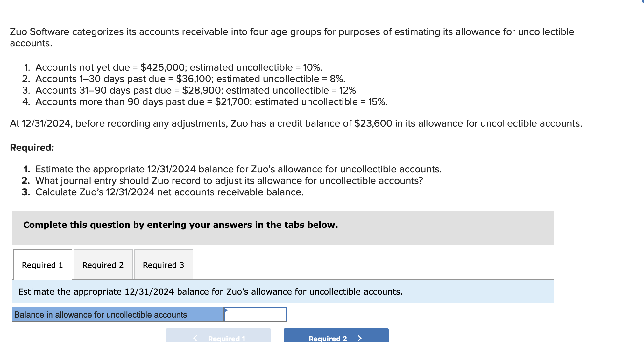
Task: Click the Estimate the appropriate balance instruction banner
Action: [x=211, y=291]
